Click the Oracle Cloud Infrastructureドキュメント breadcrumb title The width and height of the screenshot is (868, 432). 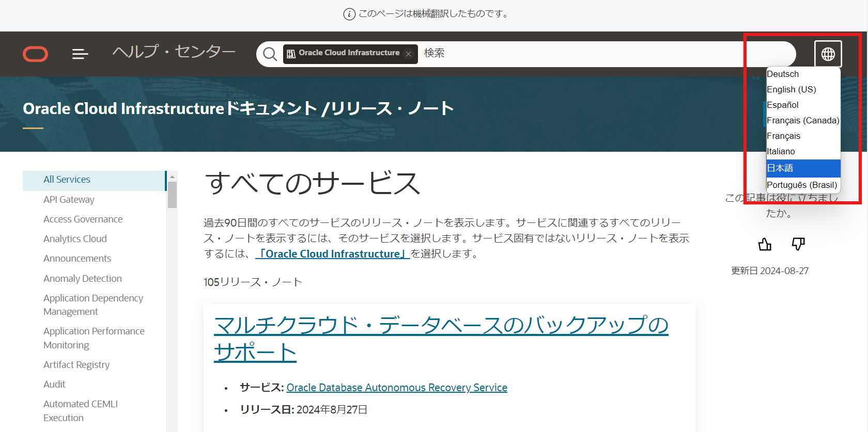coord(170,108)
